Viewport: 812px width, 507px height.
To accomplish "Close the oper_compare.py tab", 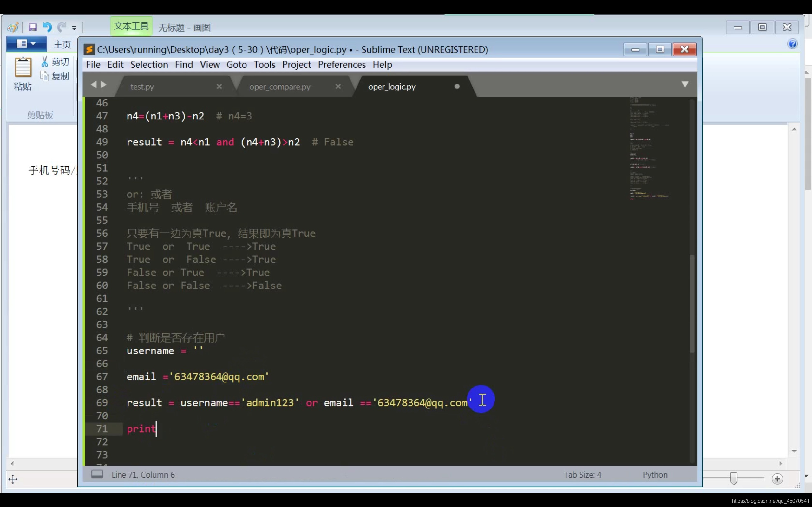I will pos(338,87).
